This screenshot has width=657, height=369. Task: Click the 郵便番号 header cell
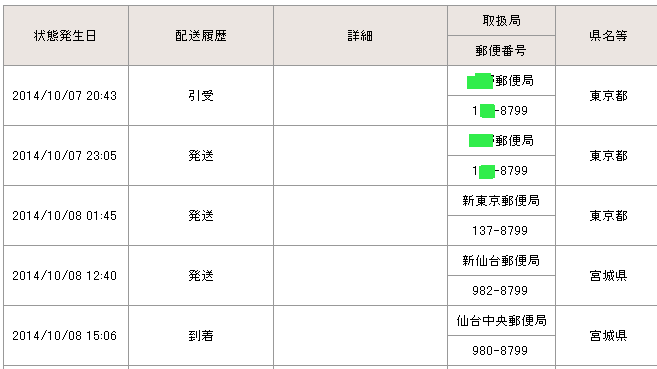(501, 51)
